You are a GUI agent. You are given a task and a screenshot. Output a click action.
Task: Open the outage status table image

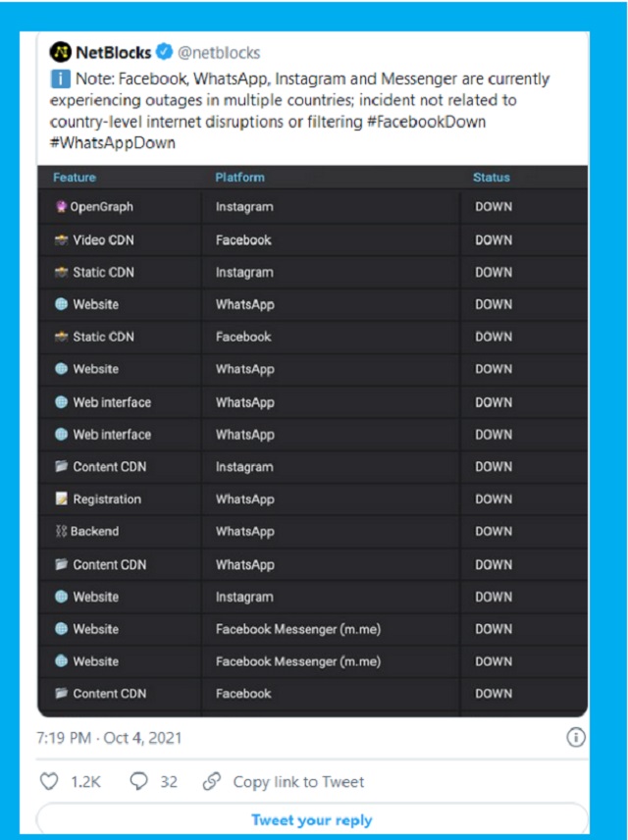312,442
